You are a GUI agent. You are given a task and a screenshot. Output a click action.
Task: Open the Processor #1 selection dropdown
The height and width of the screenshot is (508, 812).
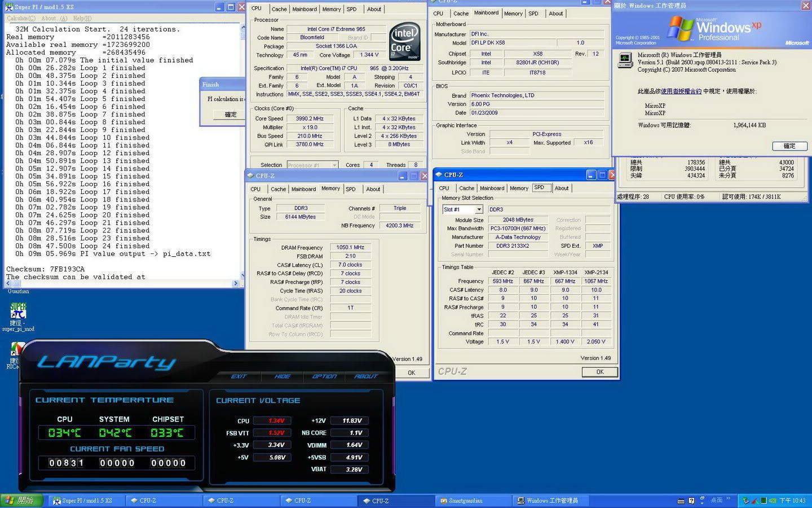click(x=334, y=165)
